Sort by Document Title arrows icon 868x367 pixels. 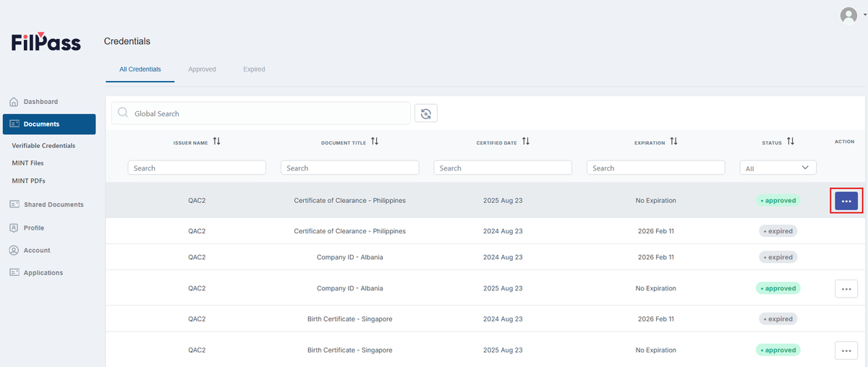(x=375, y=142)
